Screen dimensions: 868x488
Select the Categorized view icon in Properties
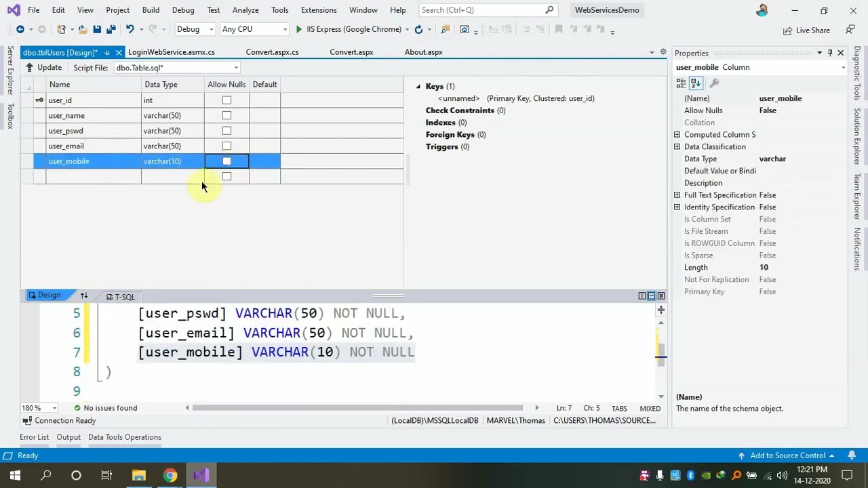tap(681, 83)
